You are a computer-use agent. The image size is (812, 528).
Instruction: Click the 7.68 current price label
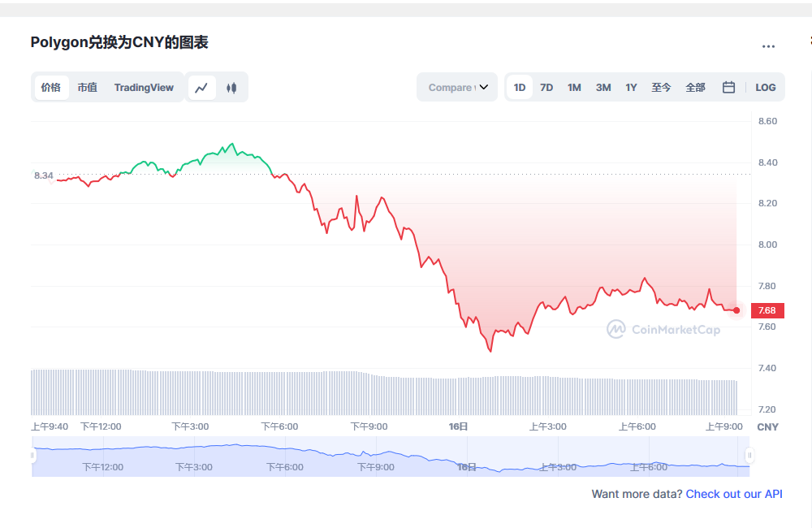coord(767,310)
